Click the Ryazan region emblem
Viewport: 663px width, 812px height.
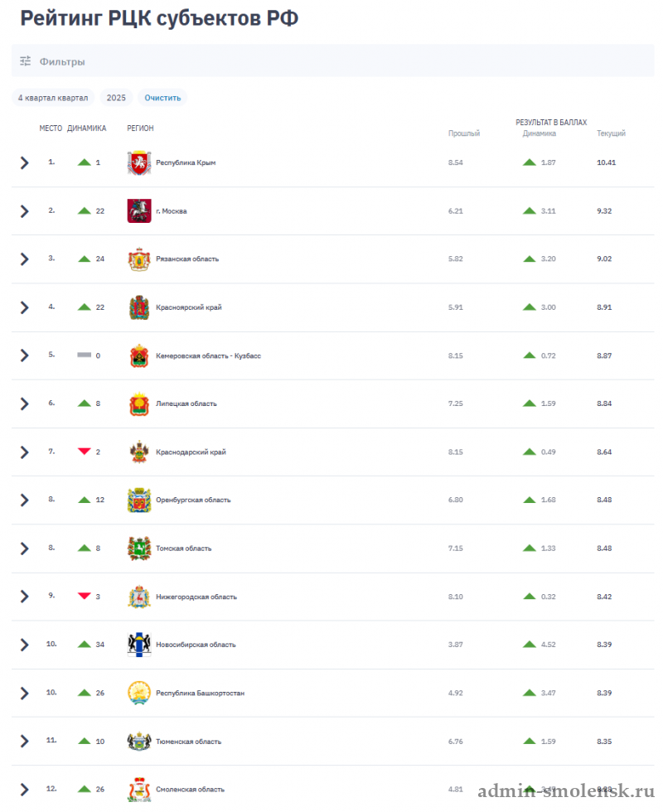[x=139, y=259]
